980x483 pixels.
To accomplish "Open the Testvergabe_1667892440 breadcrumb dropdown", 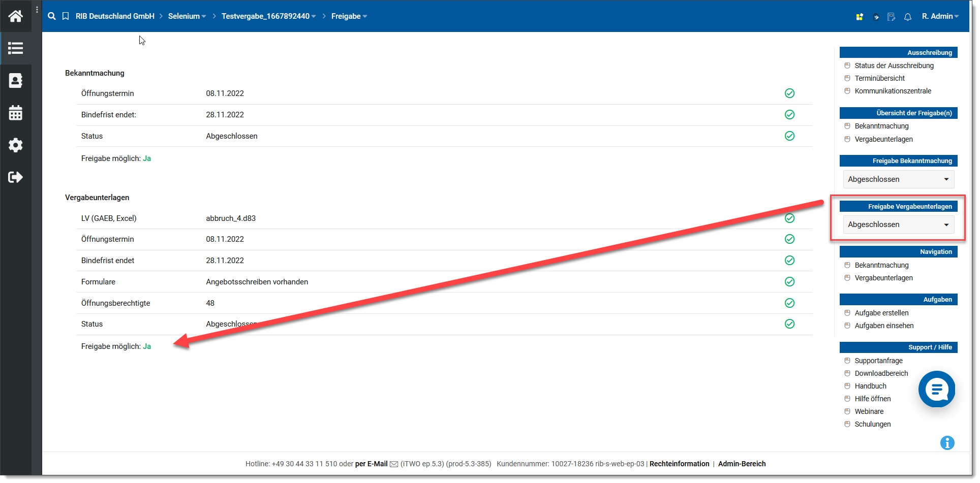I will click(x=269, y=16).
